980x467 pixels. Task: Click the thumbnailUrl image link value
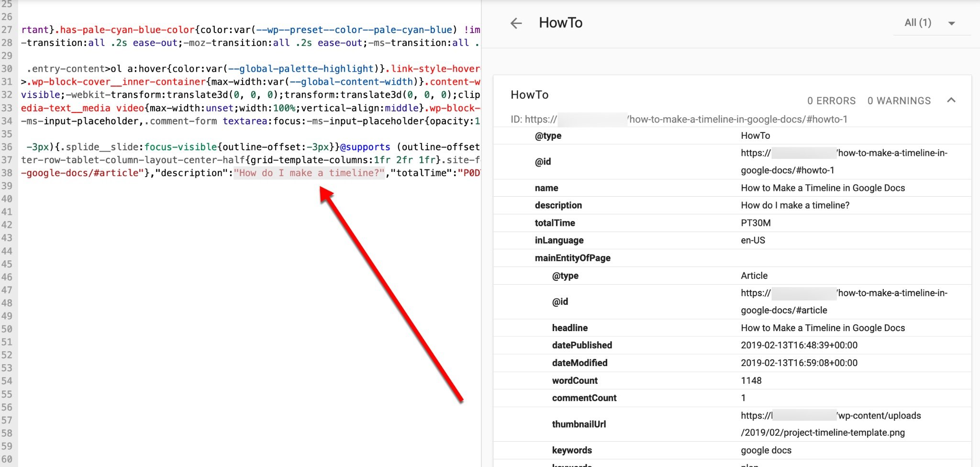pyautogui.click(x=830, y=424)
